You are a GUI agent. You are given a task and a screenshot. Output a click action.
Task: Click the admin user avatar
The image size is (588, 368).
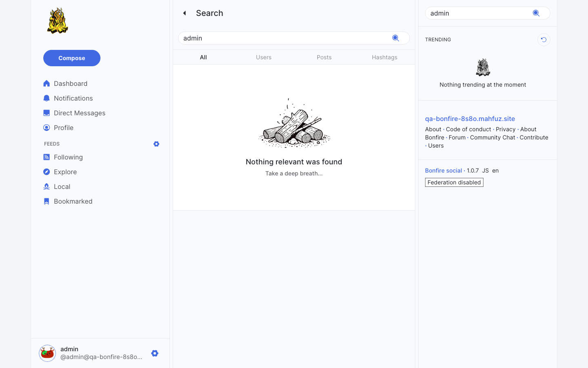(47, 353)
